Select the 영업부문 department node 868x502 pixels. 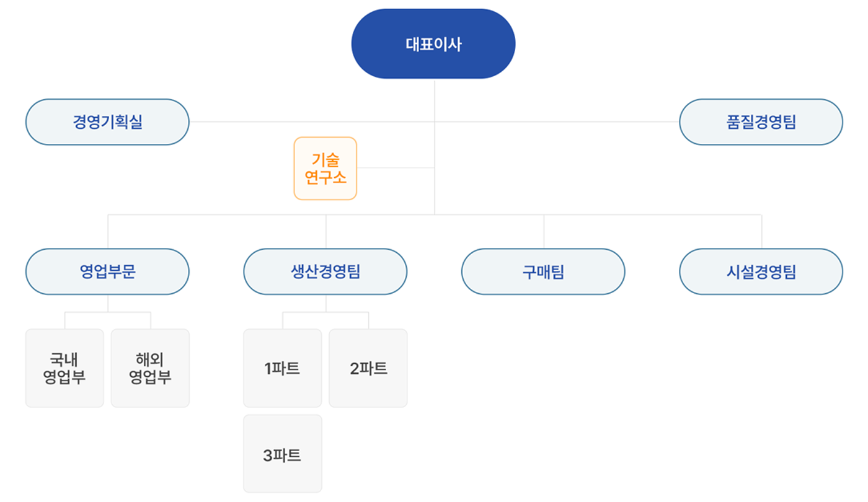[107, 271]
